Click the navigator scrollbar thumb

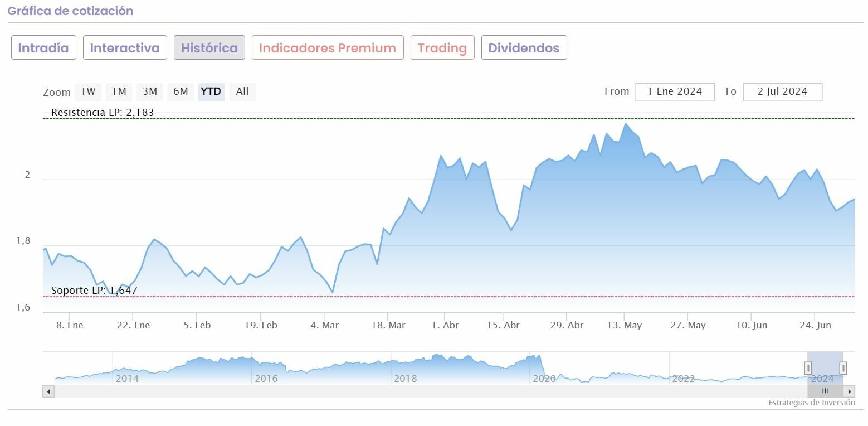[x=825, y=391]
